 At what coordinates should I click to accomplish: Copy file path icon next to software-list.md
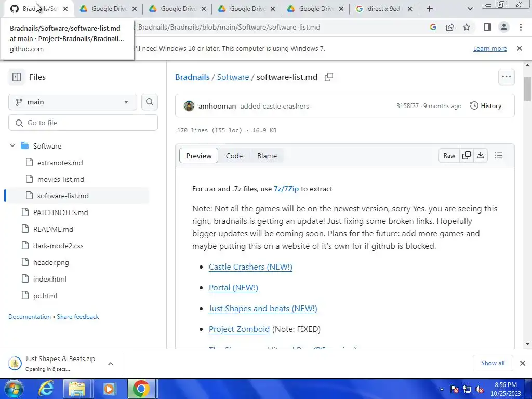coord(329,77)
